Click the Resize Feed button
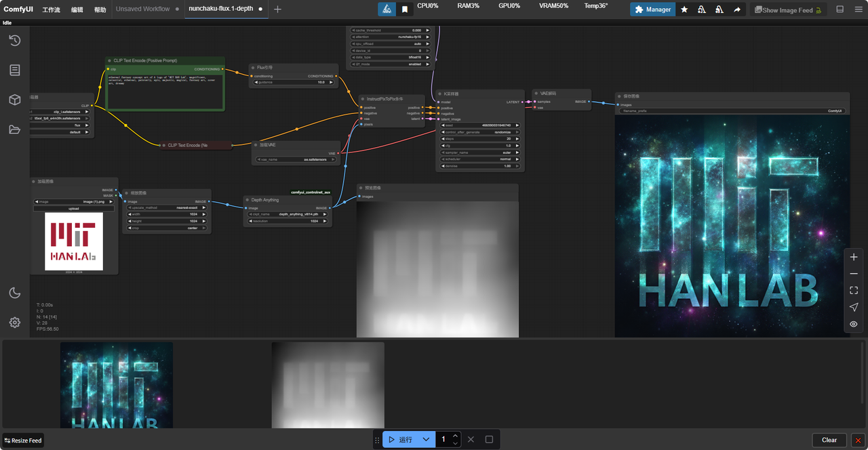Screen dimensions: 868x450 (23, 441)
